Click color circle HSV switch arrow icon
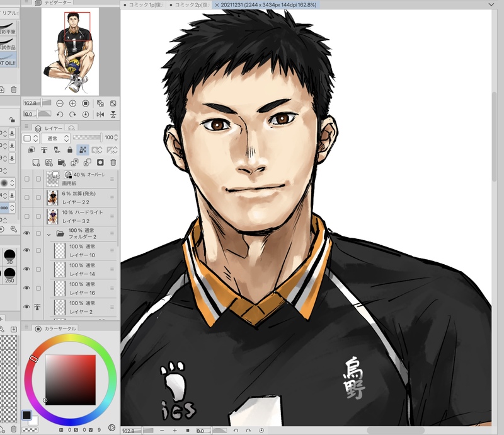This screenshot has width=504, height=435. tap(112, 427)
